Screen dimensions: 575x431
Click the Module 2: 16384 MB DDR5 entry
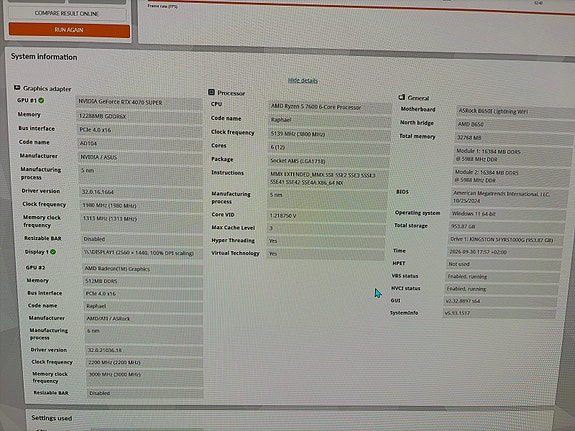click(511, 176)
